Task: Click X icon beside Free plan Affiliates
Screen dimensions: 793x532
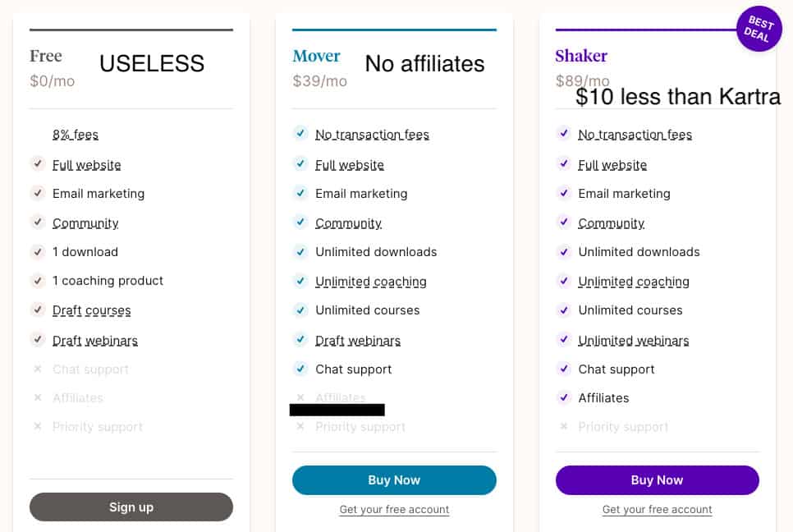Action: click(38, 398)
